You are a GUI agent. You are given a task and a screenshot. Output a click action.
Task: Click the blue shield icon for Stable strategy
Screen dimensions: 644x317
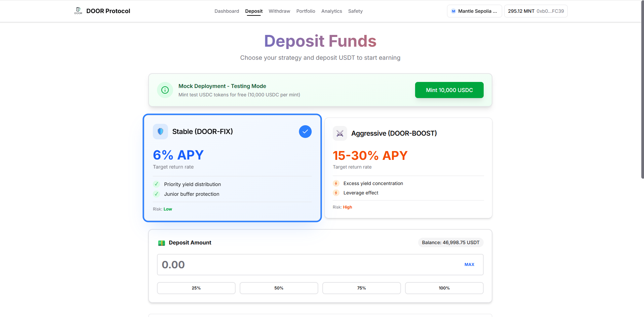tap(160, 132)
